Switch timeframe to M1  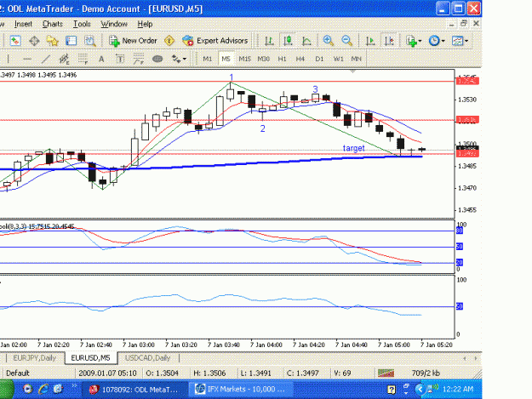[208, 59]
